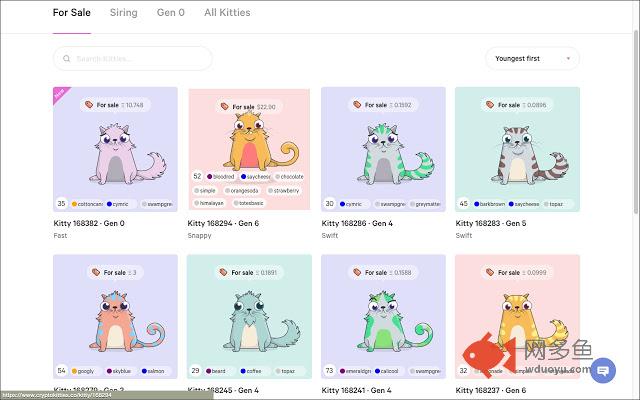Click the emeraldgreen trait tag
640x400 pixels.
point(356,371)
